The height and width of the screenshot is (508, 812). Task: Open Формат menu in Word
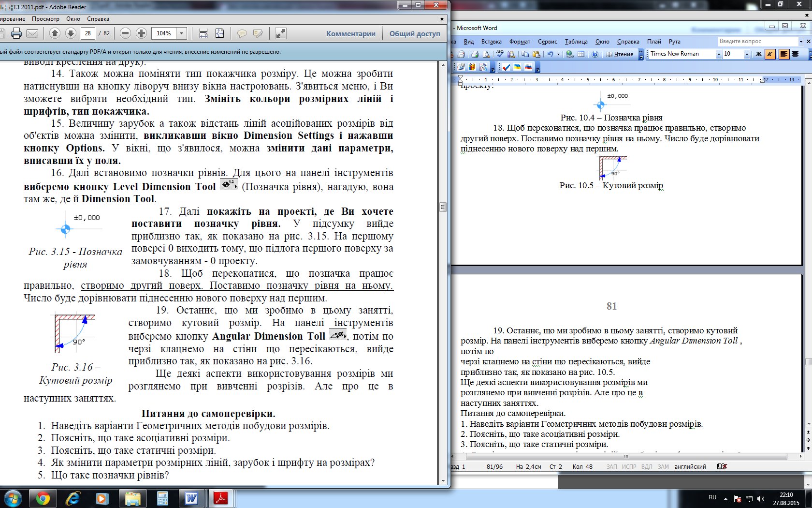pyautogui.click(x=520, y=42)
